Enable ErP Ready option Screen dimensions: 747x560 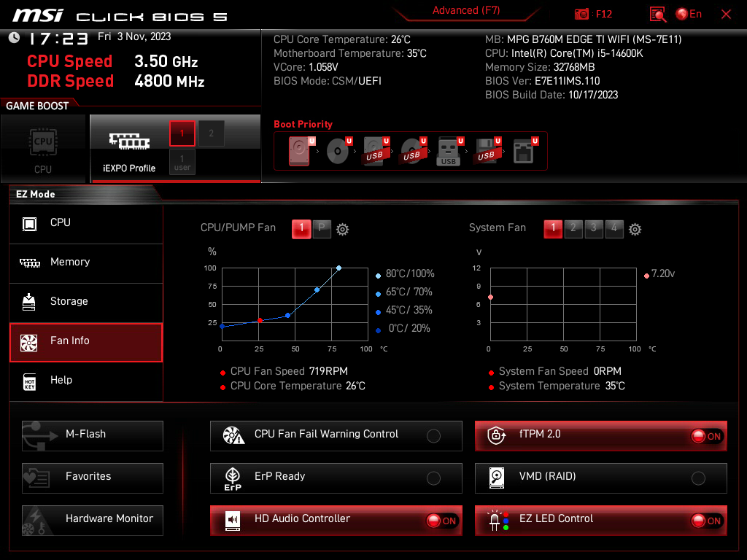(x=433, y=478)
